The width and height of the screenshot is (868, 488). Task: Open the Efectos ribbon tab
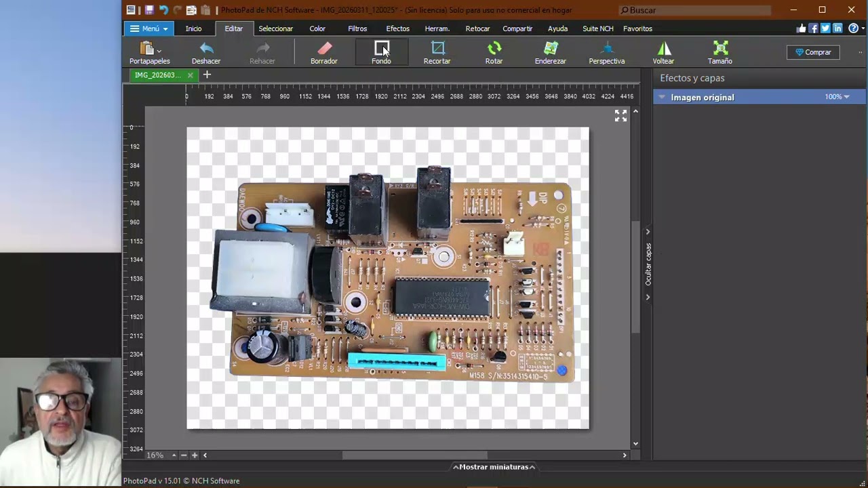click(397, 28)
